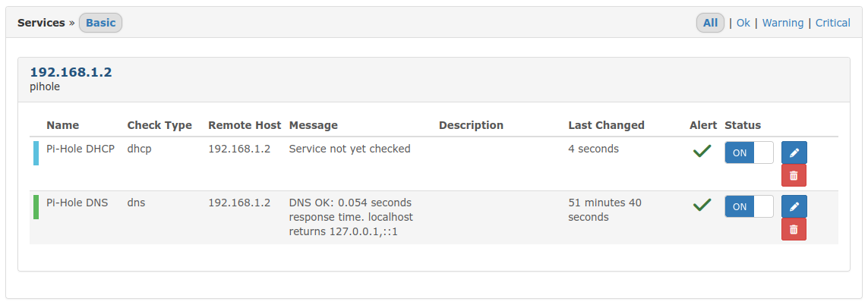
Task: Select the All filter
Action: (x=710, y=23)
